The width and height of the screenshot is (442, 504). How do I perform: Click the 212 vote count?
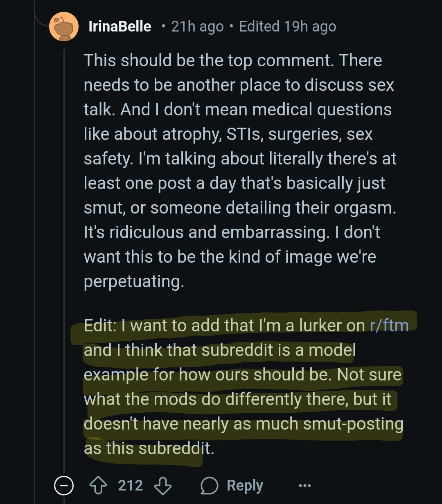tap(131, 486)
